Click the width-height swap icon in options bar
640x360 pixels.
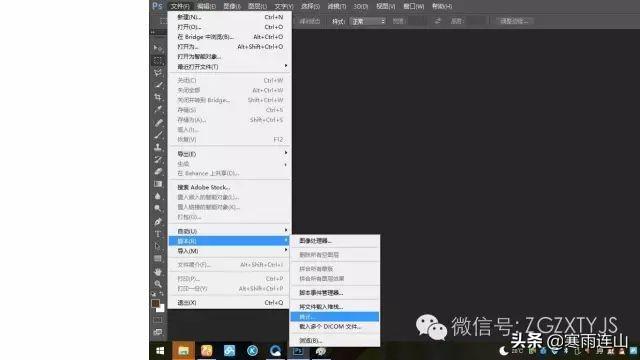click(437, 21)
